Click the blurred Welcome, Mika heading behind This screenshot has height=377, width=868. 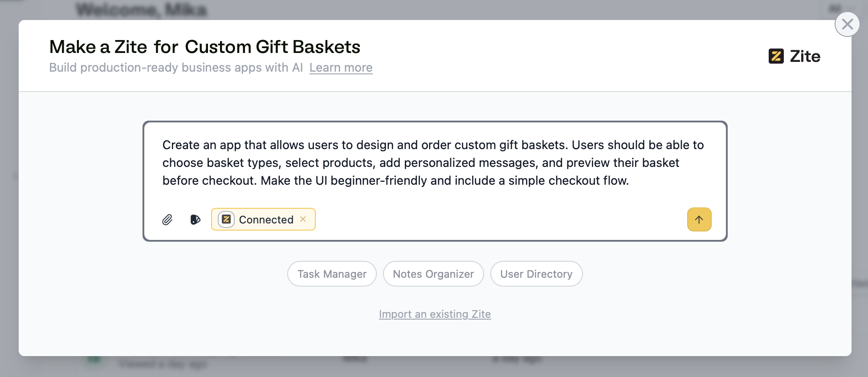pyautogui.click(x=141, y=10)
